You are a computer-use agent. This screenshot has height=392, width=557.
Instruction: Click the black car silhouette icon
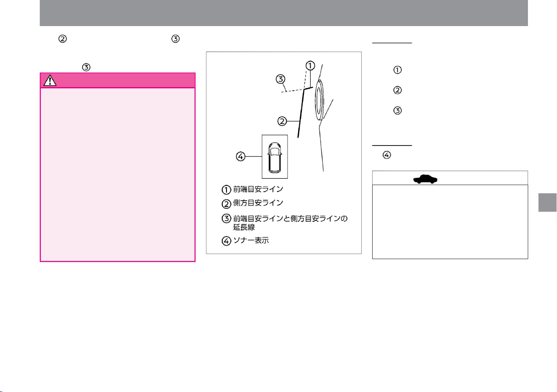pyautogui.click(x=425, y=179)
